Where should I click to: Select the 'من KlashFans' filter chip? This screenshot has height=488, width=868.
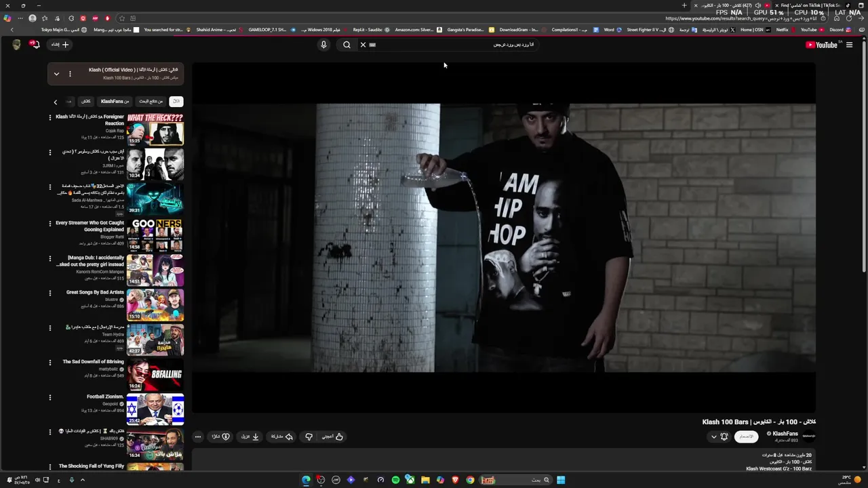point(115,102)
